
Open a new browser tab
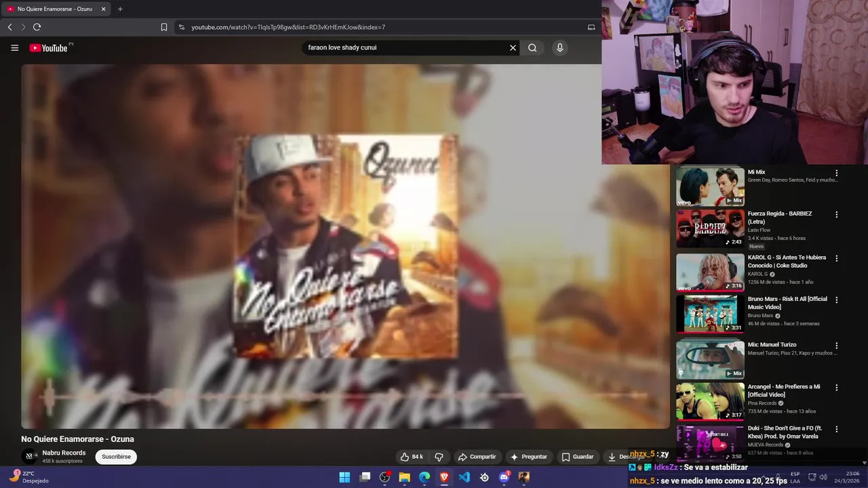(x=120, y=9)
